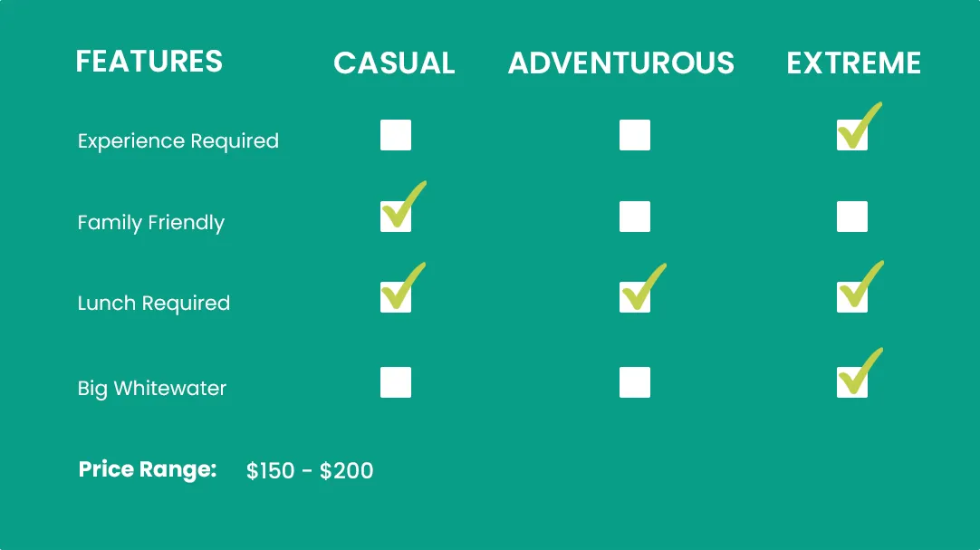The image size is (980, 550).
Task: Uncheck Lunch Required for Casual
Action: tap(395, 297)
